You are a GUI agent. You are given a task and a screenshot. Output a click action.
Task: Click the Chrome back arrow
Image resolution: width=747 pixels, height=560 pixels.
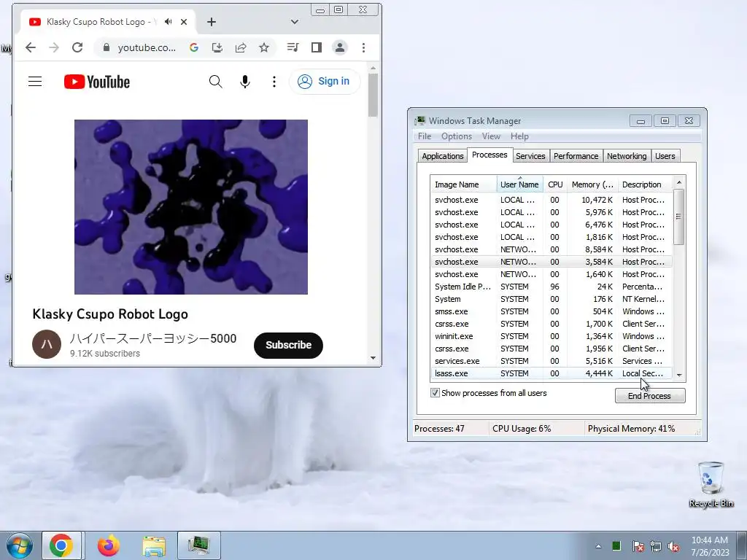click(x=31, y=47)
